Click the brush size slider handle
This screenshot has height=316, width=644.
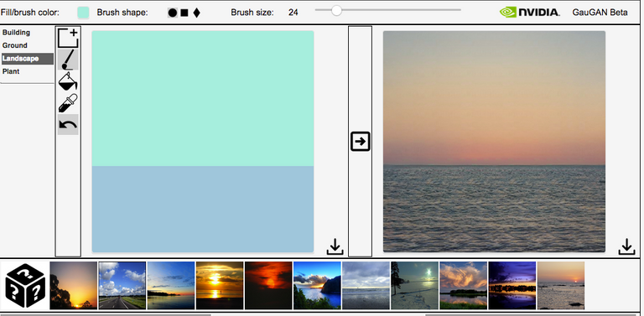tap(336, 10)
